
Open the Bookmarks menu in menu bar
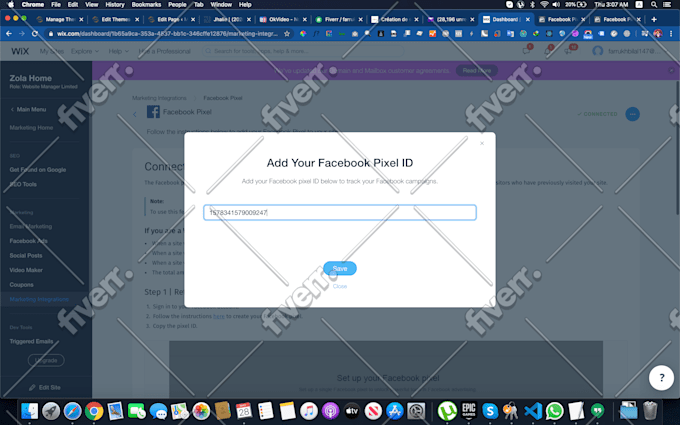(x=146, y=4)
